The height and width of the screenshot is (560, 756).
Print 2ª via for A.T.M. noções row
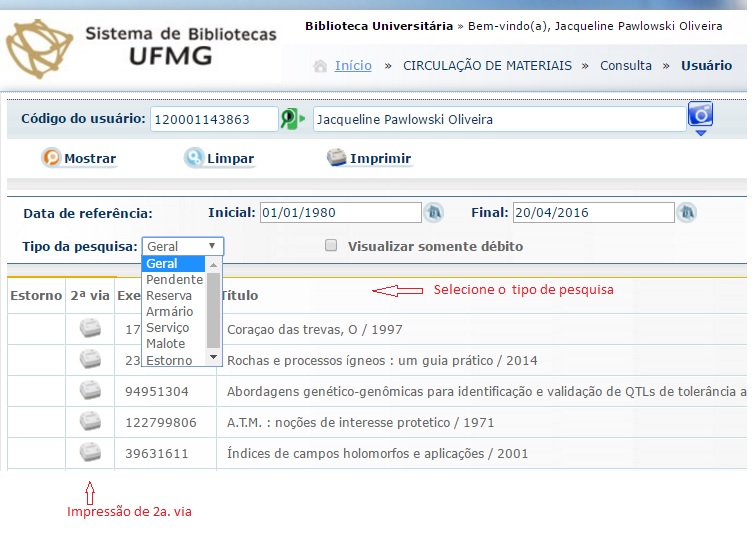(x=90, y=421)
